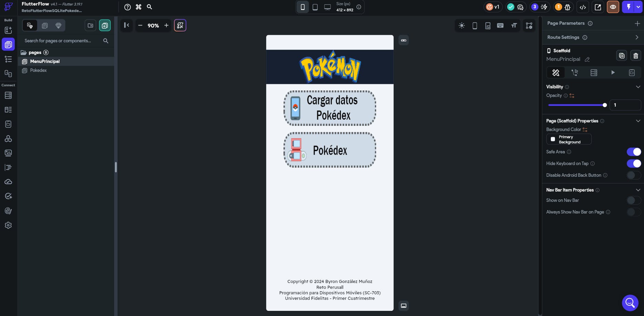Toggle the on-screen keyboard display on canvas
Screen dimensions: 644x316
pyautogui.click(x=500, y=25)
